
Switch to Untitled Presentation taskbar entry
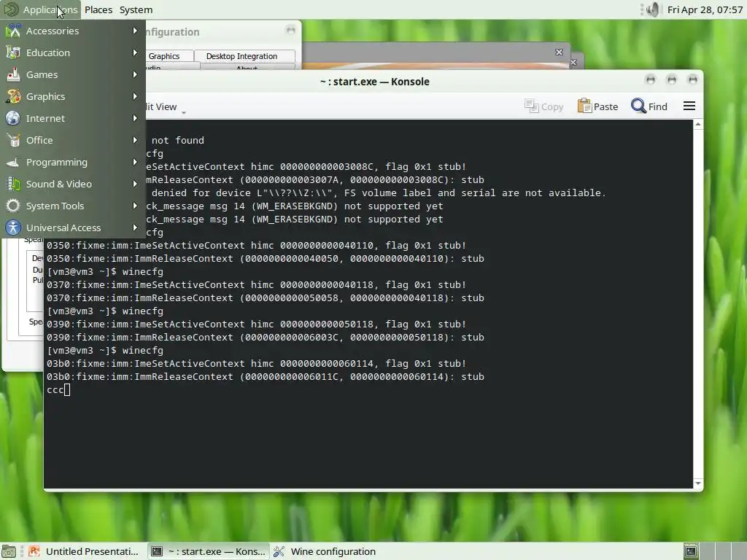pyautogui.click(x=84, y=551)
